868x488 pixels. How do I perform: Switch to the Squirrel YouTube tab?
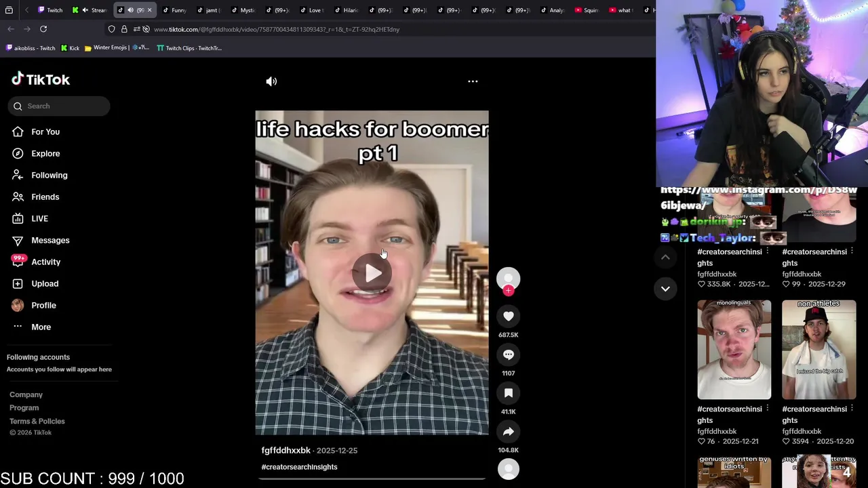tap(587, 10)
